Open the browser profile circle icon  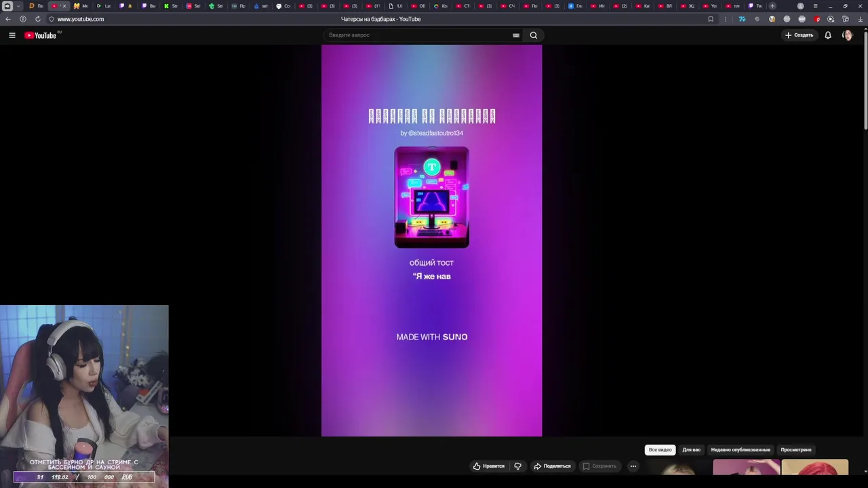[x=801, y=6]
